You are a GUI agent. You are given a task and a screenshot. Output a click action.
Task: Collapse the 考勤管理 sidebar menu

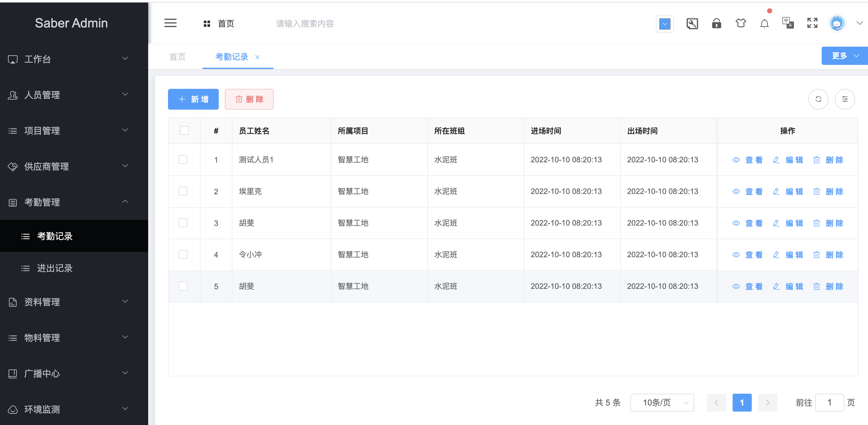coord(74,202)
